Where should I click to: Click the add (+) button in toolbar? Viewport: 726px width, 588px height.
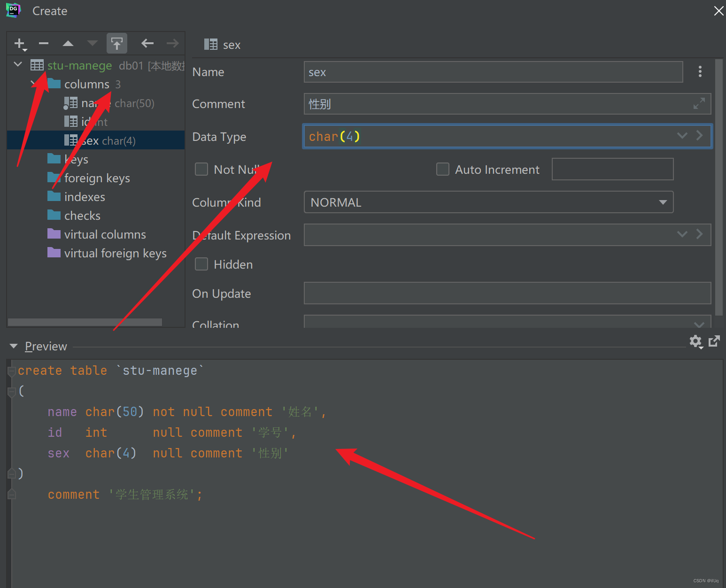[x=20, y=44]
